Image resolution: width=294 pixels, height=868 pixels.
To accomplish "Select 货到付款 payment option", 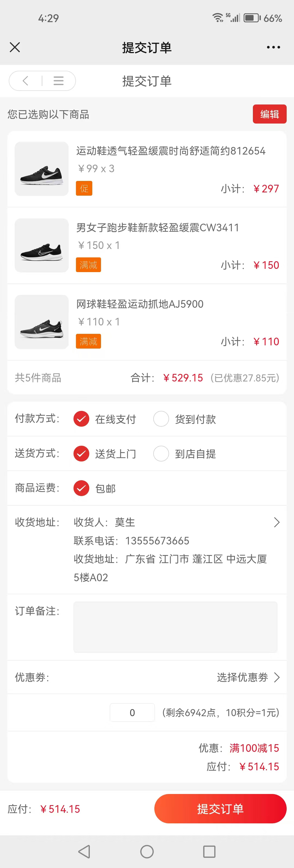I will click(x=161, y=419).
